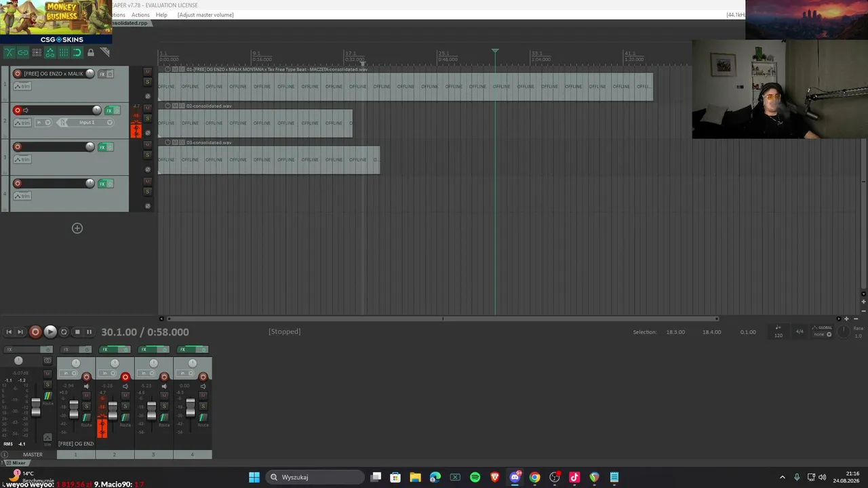Open Google Chrome from the taskbar

pos(534,477)
